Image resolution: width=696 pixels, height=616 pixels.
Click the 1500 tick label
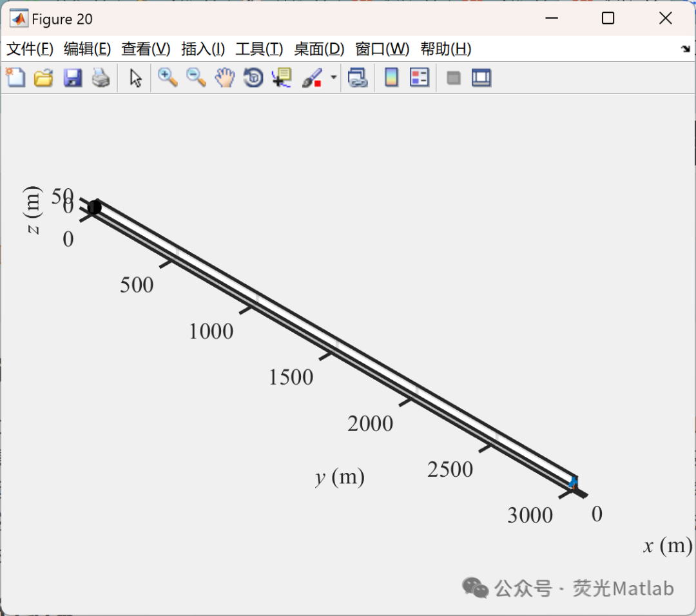pos(291,377)
